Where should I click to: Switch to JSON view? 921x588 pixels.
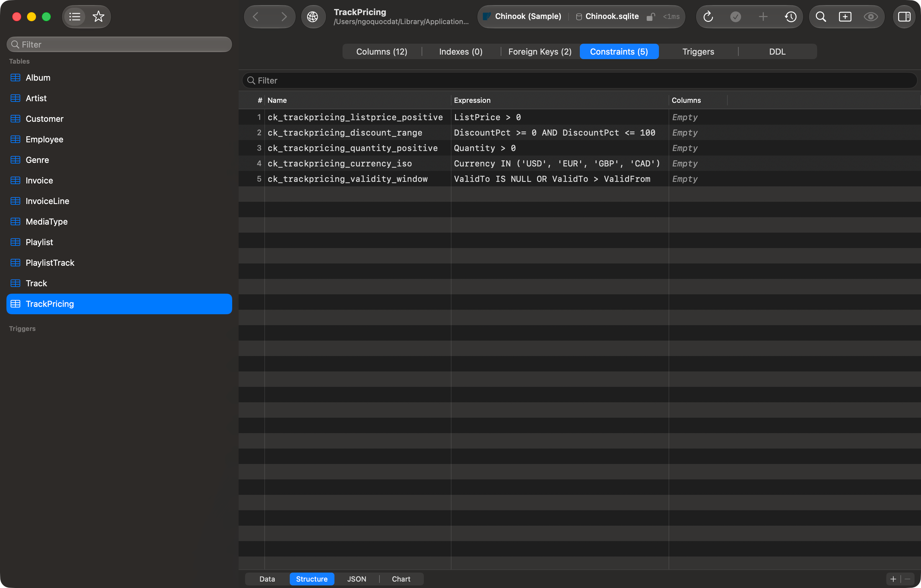pyautogui.click(x=356, y=579)
